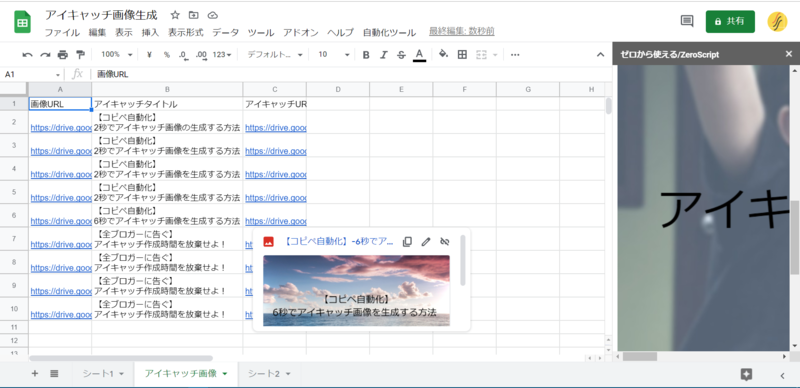Viewport: 800px width, 388px height.
Task: Click the move to folder icon
Action: pos(193,15)
